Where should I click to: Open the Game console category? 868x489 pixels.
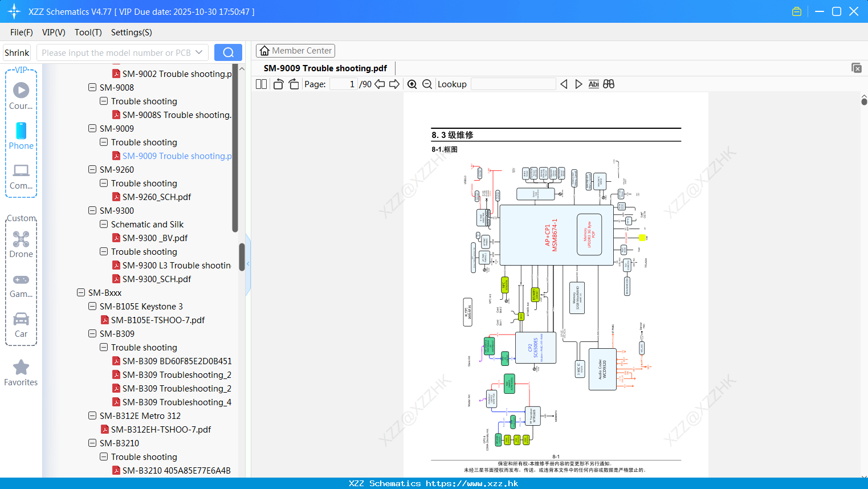coord(21,286)
